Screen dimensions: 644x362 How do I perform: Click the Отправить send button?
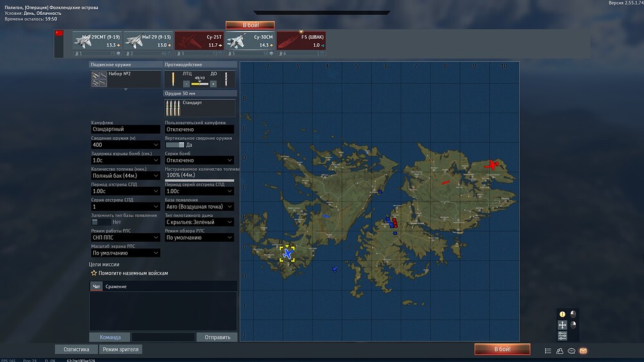click(x=217, y=338)
